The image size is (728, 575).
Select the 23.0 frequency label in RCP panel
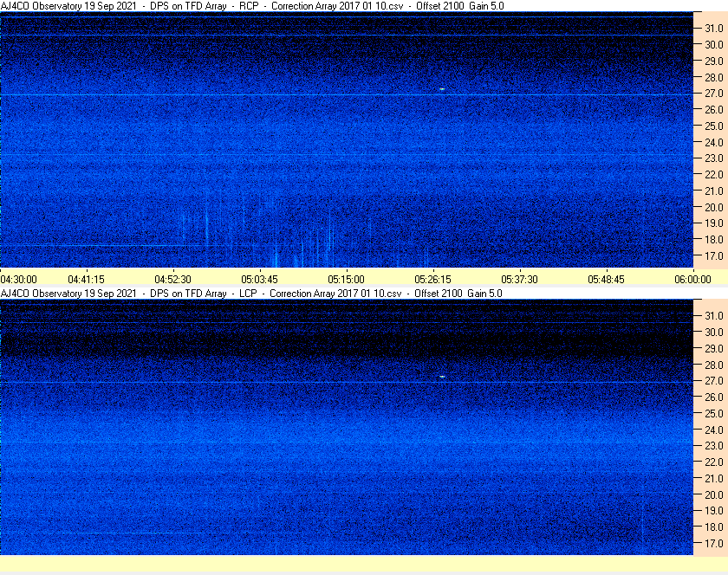[714, 158]
